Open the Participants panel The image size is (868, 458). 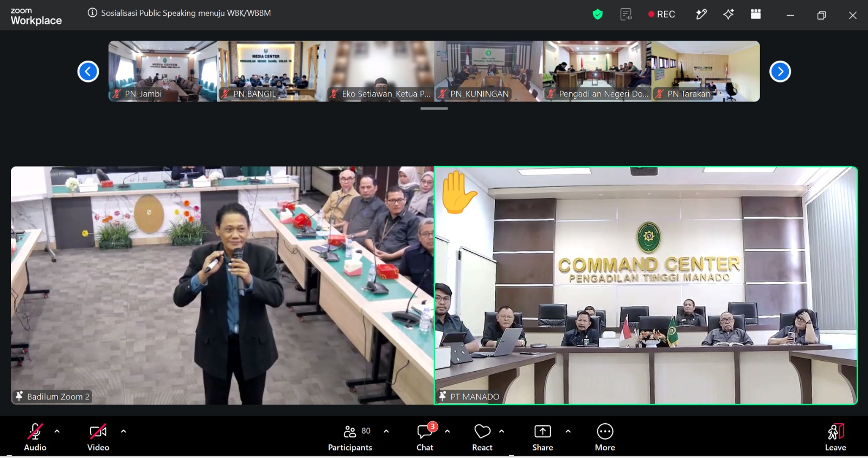(x=350, y=437)
